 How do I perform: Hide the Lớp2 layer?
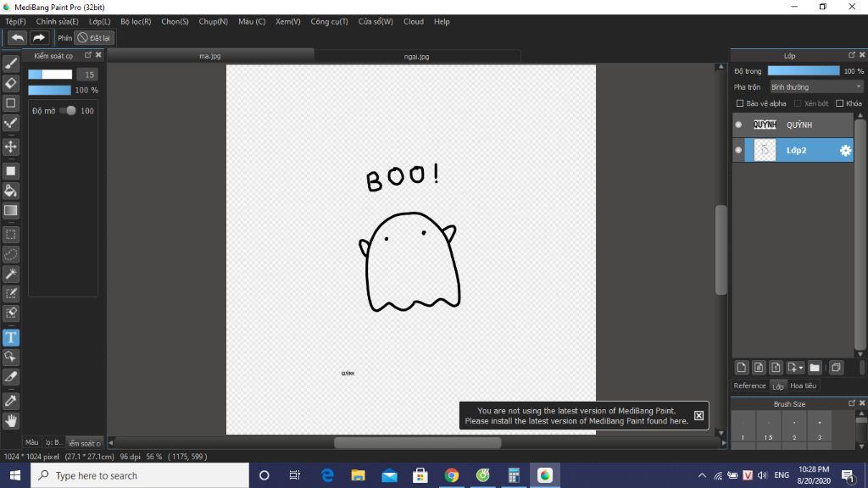tap(738, 150)
